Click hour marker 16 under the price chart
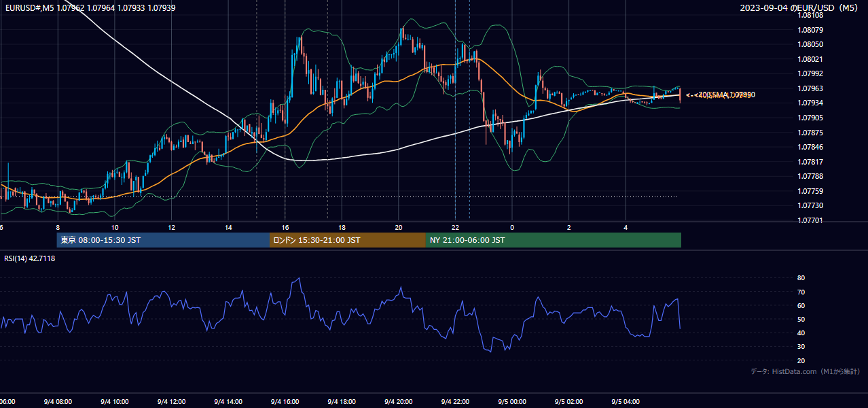Viewport: 868px width, 408px height. 285,228
